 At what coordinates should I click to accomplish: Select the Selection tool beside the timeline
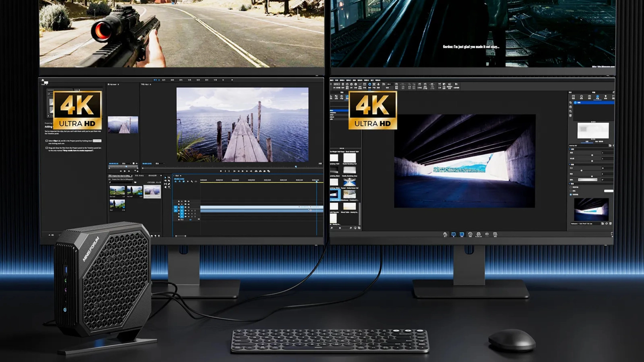[x=165, y=178]
